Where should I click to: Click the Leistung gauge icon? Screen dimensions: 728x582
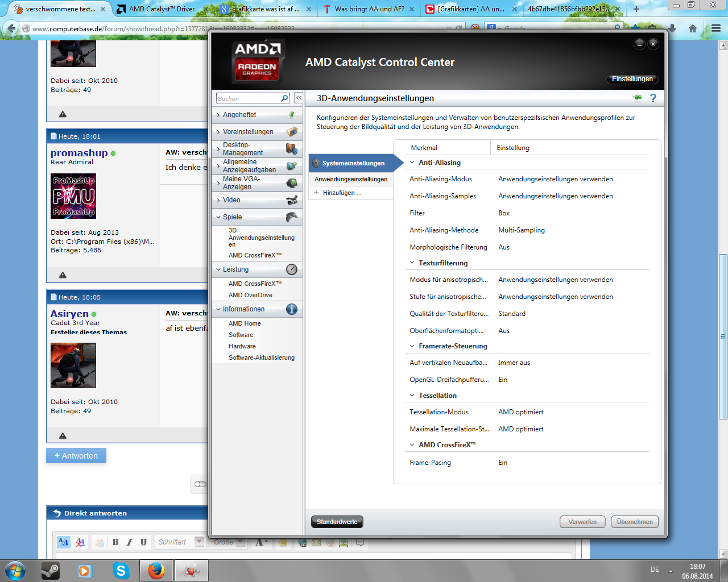[x=292, y=269]
